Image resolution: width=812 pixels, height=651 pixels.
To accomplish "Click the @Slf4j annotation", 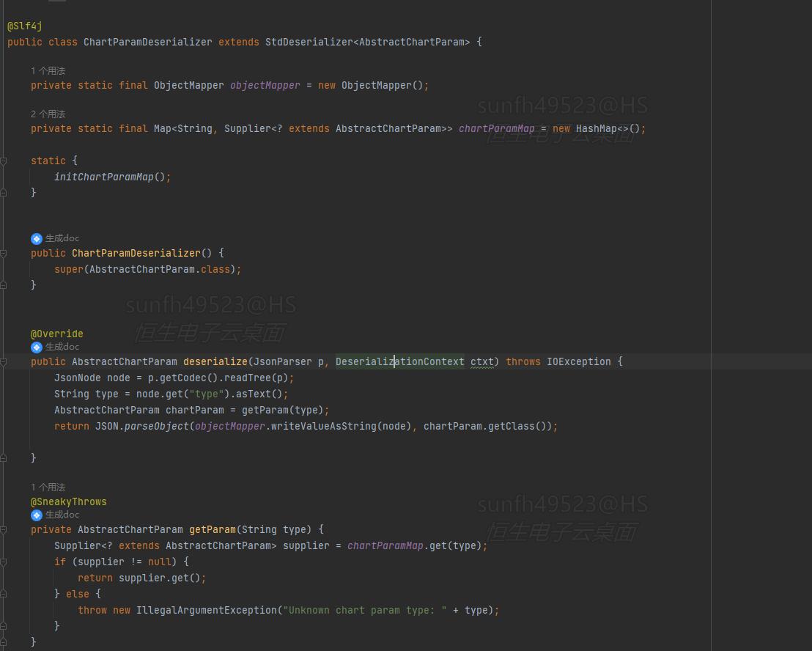I will tap(25, 26).
